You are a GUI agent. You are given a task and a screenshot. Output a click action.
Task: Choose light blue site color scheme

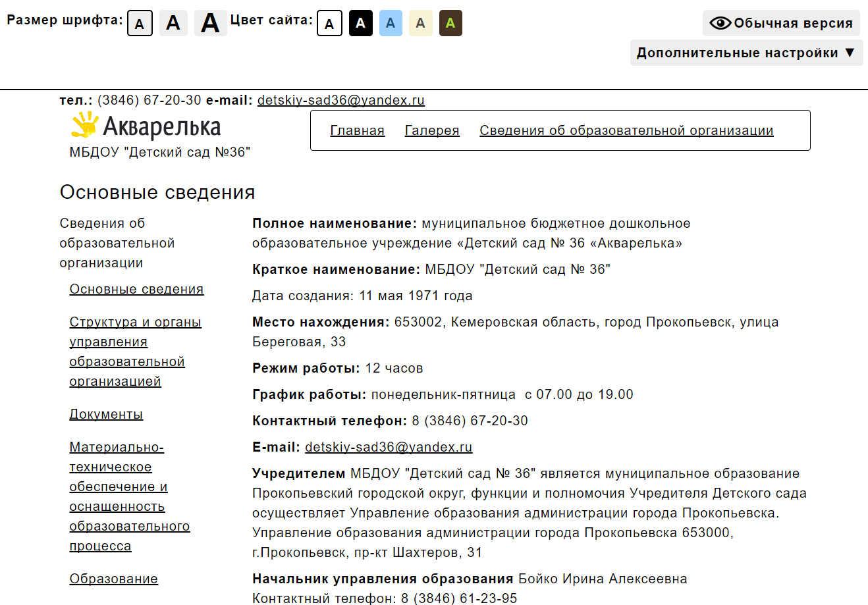click(391, 23)
